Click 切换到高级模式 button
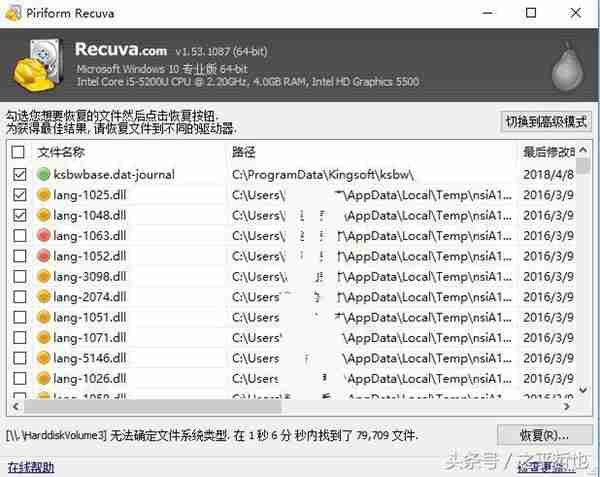Screen dimensions: 600x477 coord(546,122)
